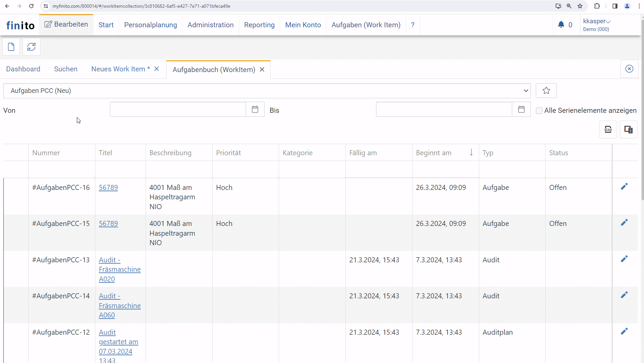Close all tabs with circled X icon
This screenshot has width=644, height=363.
pos(629,69)
